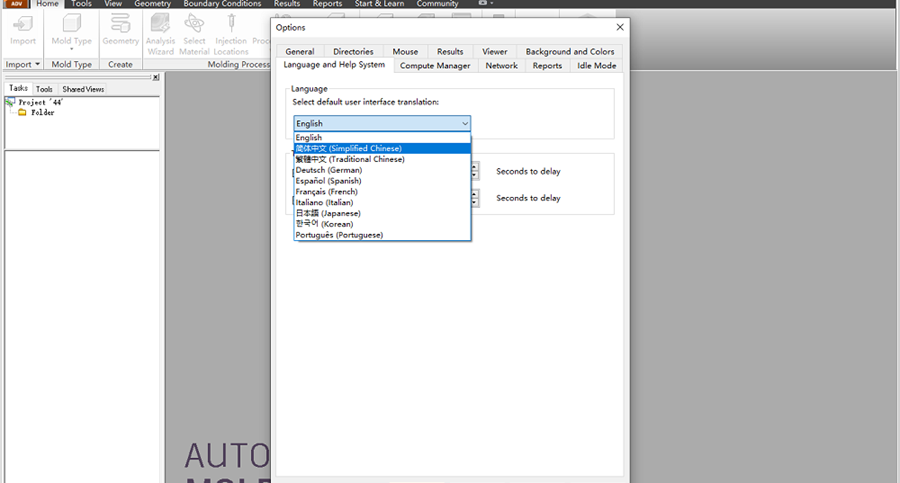Click the Create panel label
900x483 pixels.
(x=121, y=64)
